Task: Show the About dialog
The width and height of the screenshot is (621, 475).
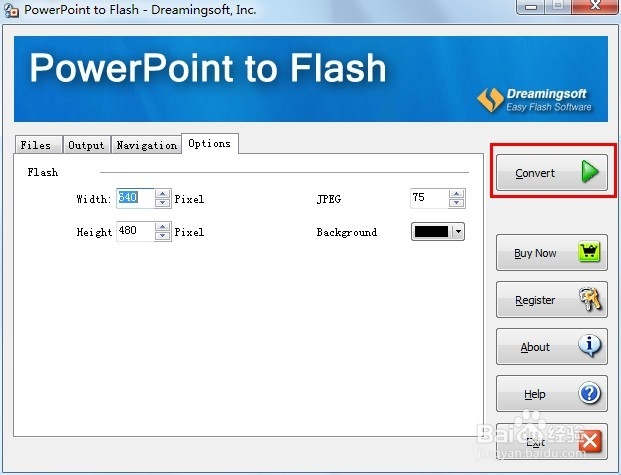Action: tap(552, 347)
